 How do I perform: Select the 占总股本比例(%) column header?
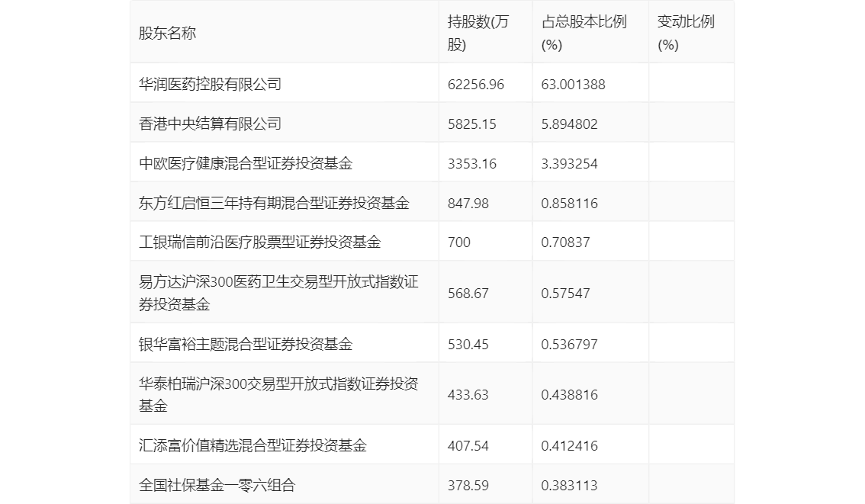click(x=584, y=33)
